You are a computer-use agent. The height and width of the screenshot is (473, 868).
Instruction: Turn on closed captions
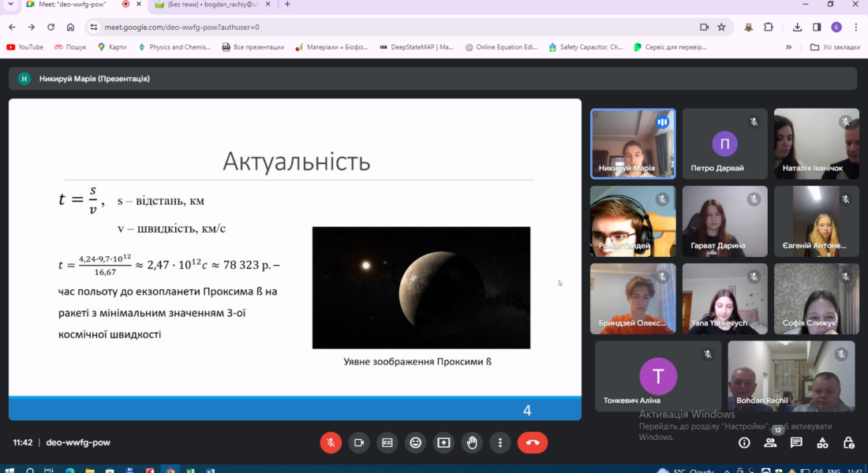pos(387,442)
